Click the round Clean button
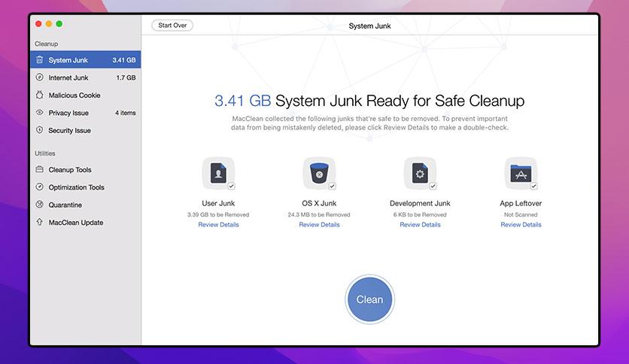 tap(369, 299)
